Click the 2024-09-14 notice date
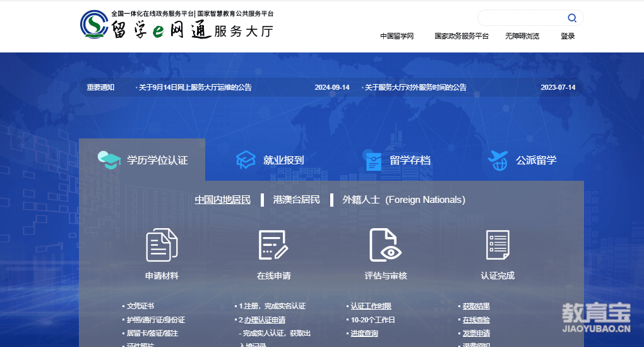 pos(332,87)
